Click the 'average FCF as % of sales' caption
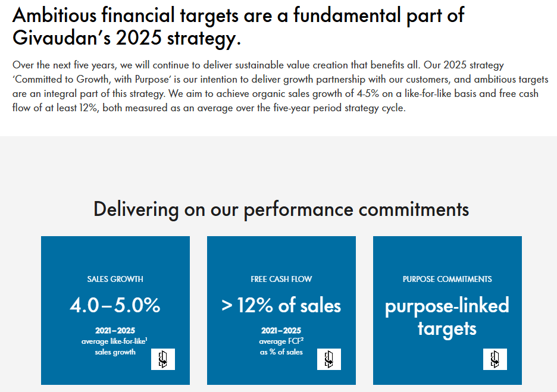Image resolution: width=557 pixels, height=392 pixels. click(x=281, y=347)
